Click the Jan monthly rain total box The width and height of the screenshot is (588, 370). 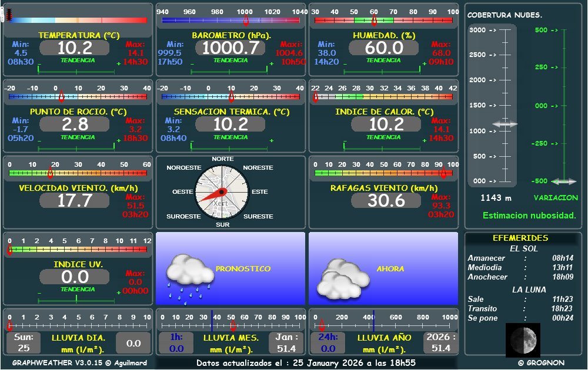[x=286, y=343]
